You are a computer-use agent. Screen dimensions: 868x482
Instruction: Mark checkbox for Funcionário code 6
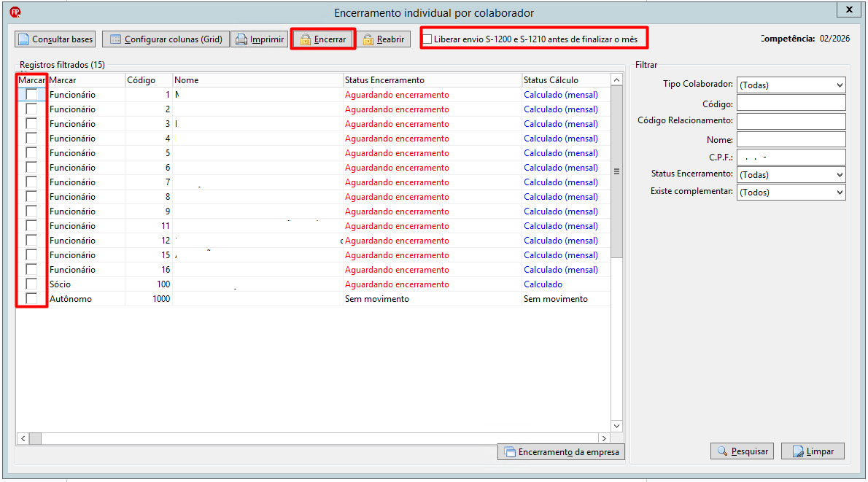pyautogui.click(x=31, y=168)
